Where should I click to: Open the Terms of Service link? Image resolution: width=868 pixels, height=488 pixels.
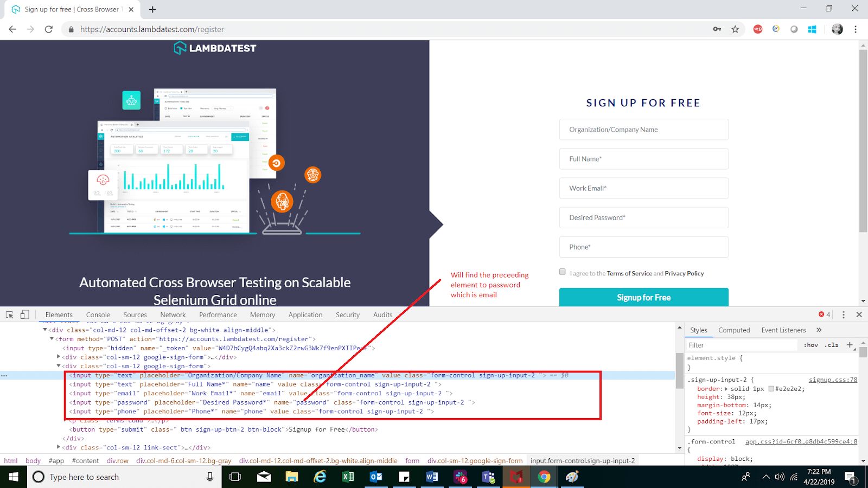click(629, 273)
